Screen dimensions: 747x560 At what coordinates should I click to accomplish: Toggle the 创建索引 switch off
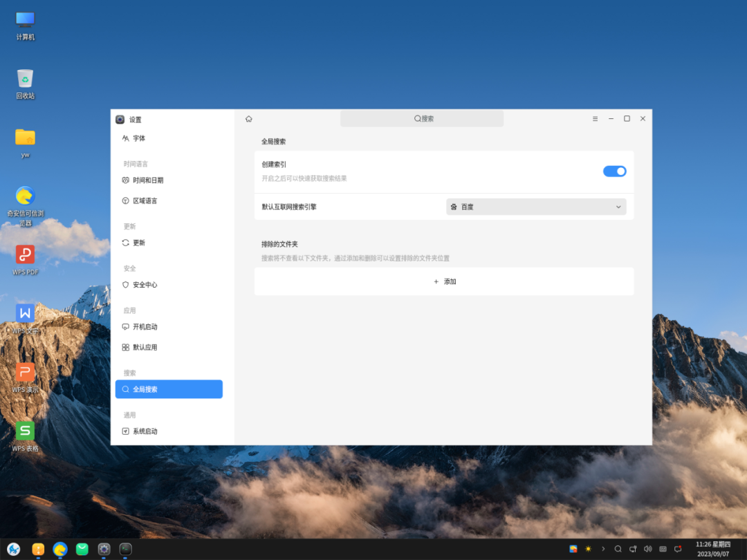(x=614, y=171)
